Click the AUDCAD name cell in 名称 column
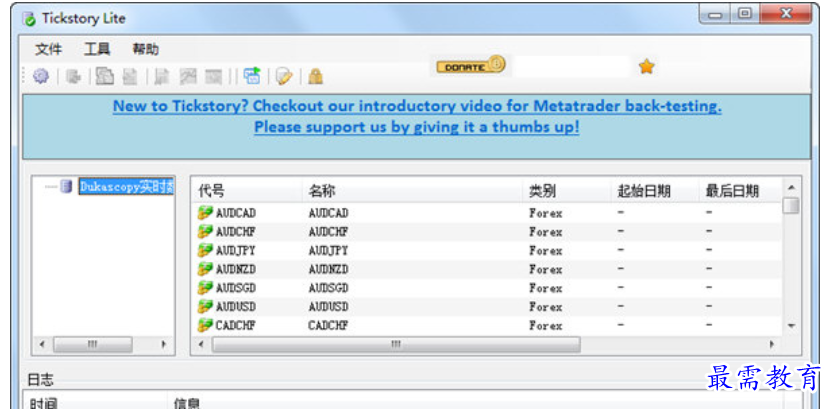 coord(328,213)
